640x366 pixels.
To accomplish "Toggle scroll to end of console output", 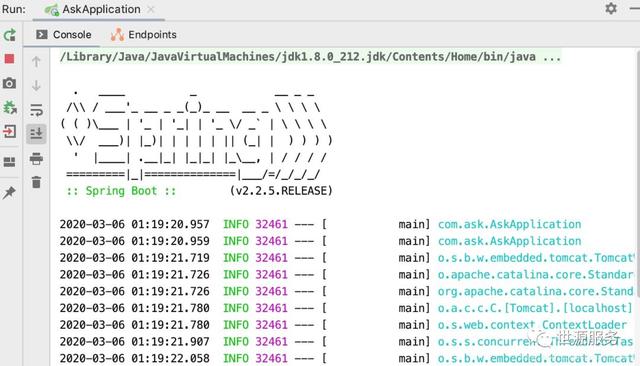I will [x=36, y=134].
